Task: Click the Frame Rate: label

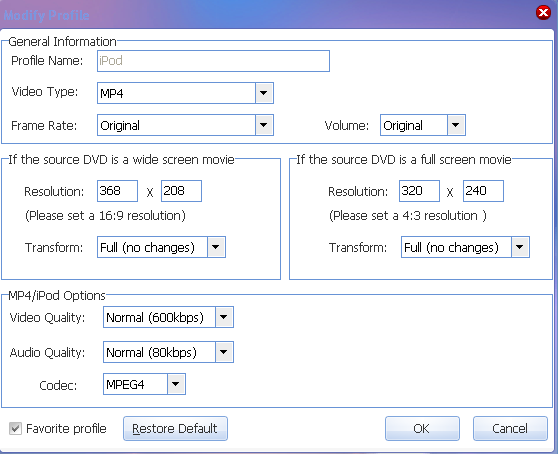Action: click(x=44, y=126)
